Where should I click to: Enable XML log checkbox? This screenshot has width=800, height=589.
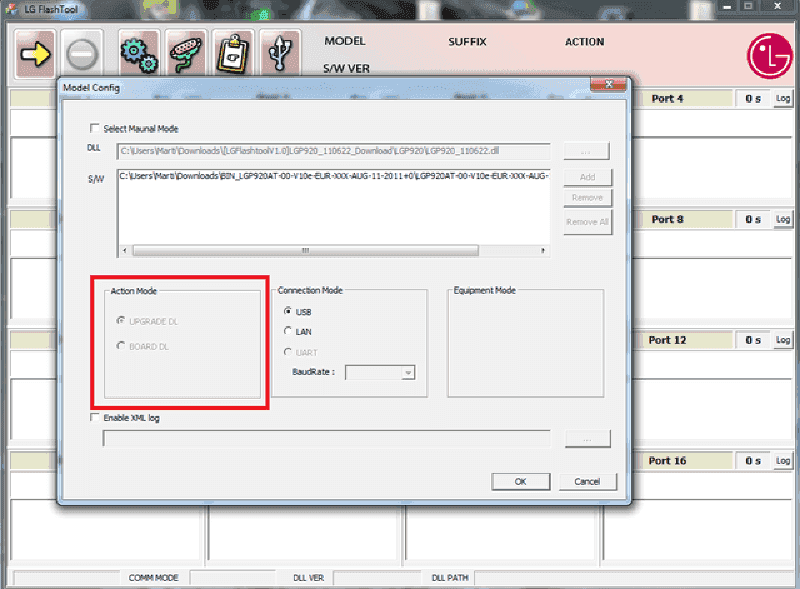[94, 418]
